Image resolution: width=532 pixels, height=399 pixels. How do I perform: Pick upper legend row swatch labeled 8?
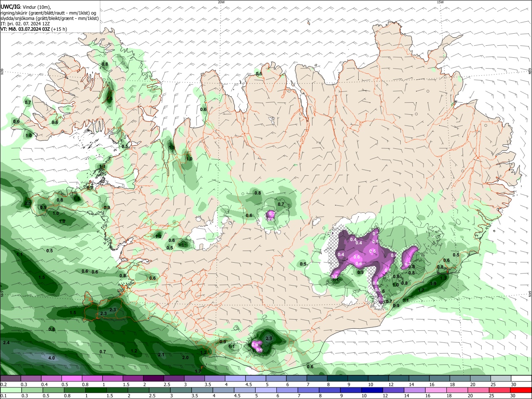tap(337, 378)
